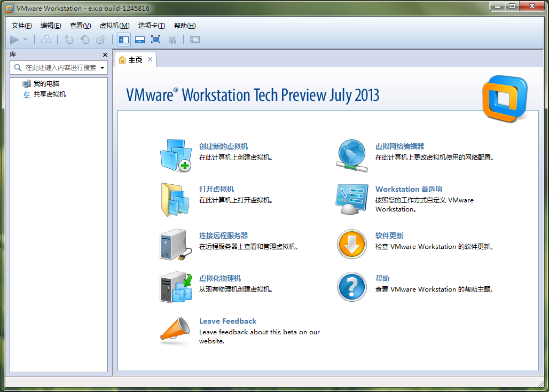Click text 查看 VMware Workstation 的帮助主题。
The width and height of the screenshot is (549, 392).
pyautogui.click(x=435, y=289)
